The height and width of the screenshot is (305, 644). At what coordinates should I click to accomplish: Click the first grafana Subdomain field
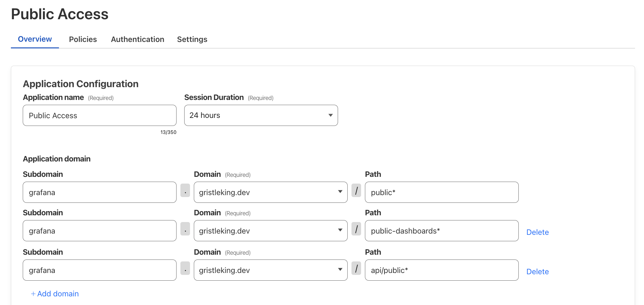tap(99, 192)
